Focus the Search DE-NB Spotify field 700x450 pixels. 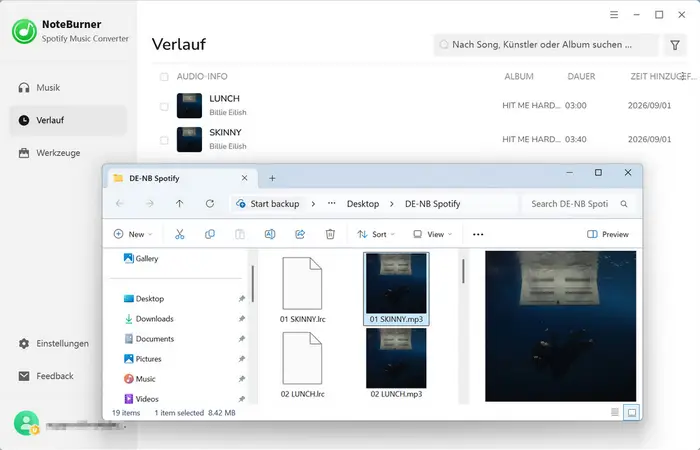pos(579,204)
